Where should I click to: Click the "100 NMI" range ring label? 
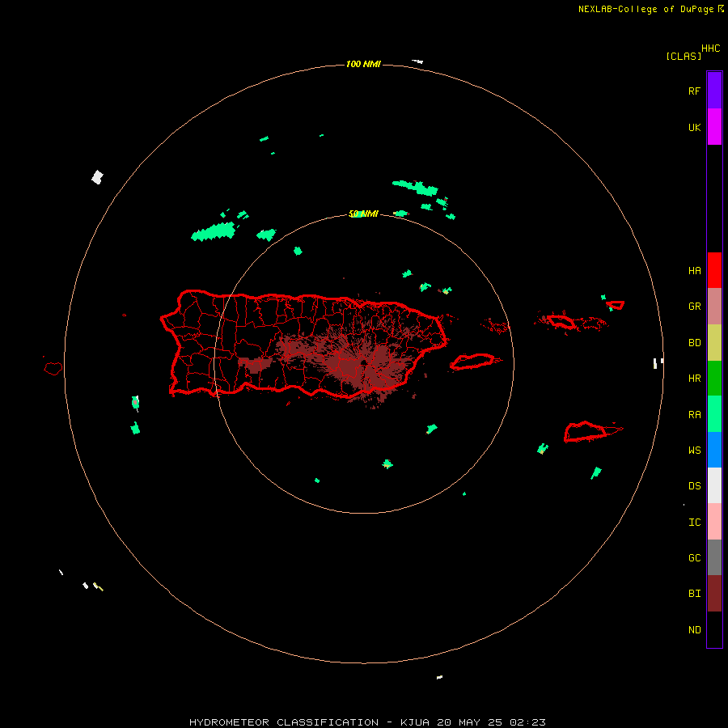[363, 64]
